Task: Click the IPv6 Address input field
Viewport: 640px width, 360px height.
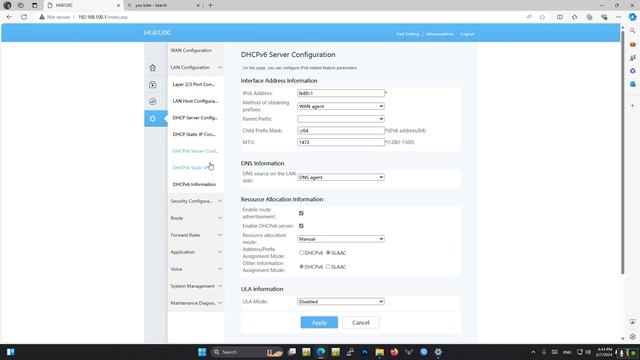Action: click(x=341, y=93)
